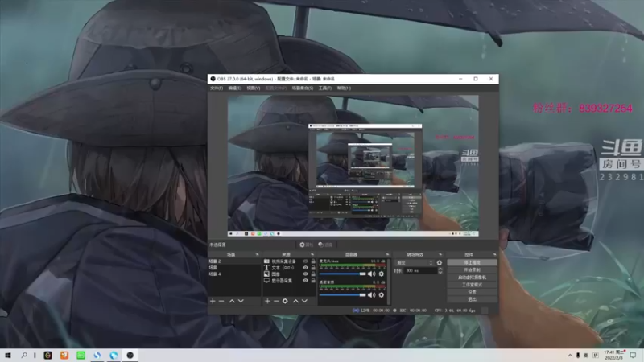This screenshot has width=644, height=362.
Task: Pop out the Controls dock icon
Action: tap(494, 254)
